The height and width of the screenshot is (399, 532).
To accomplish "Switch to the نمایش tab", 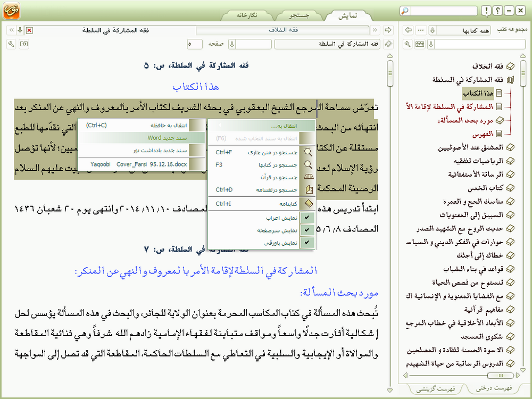I will 348,15.
